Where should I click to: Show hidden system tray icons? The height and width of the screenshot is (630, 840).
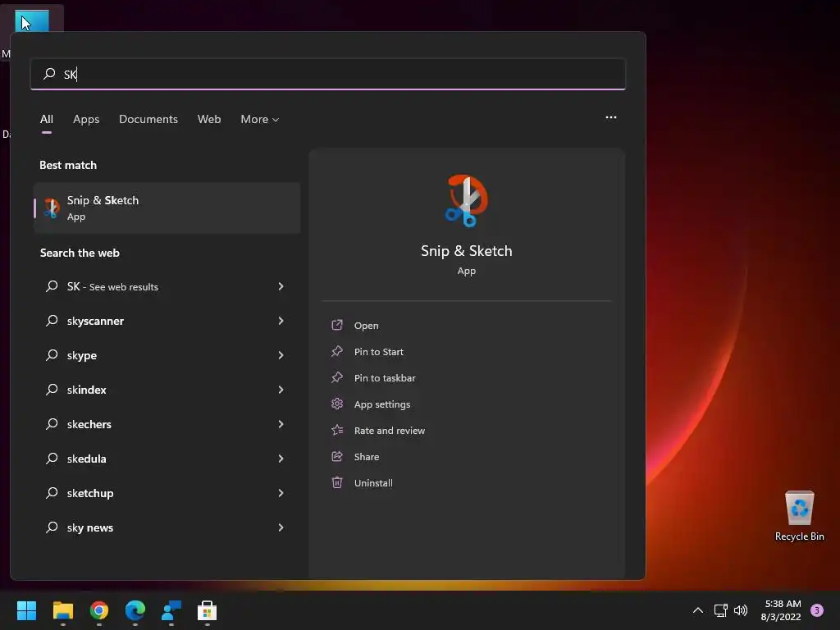click(x=697, y=610)
